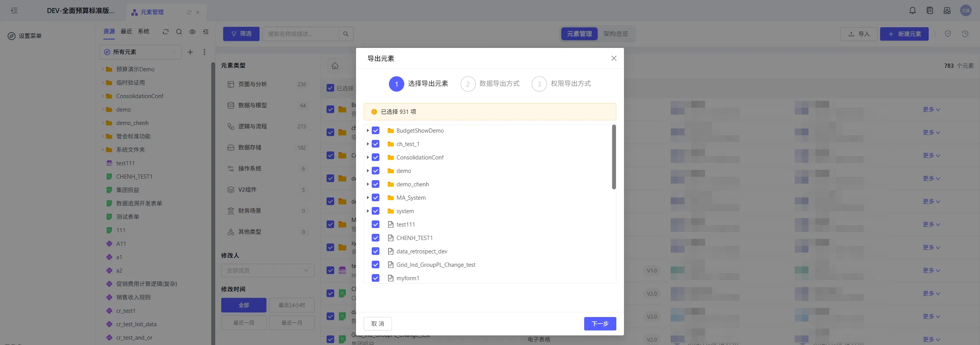980x345 pixels.
Task: Open the download inbox icon in the top bar
Action: point(947,11)
